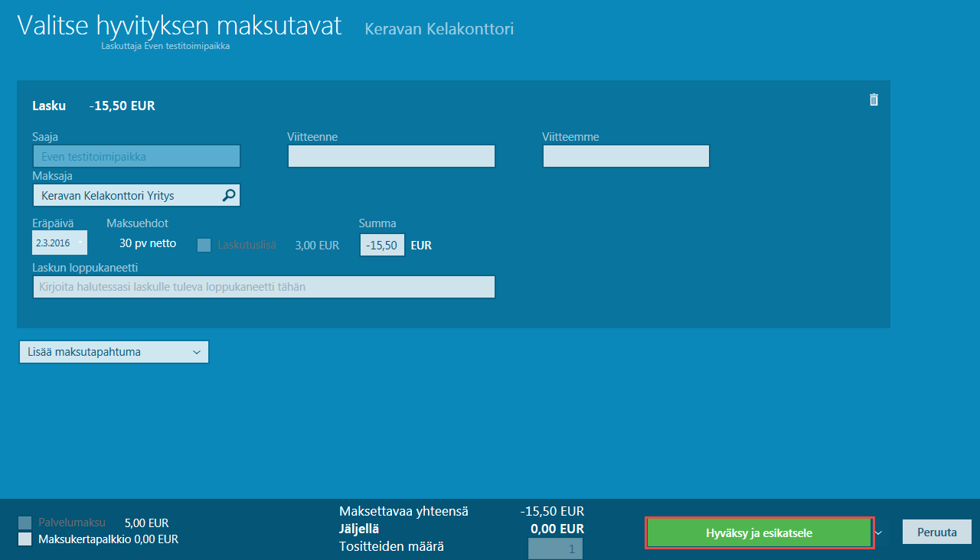Tick the Maksukertapalkkio checkbox

25,539
